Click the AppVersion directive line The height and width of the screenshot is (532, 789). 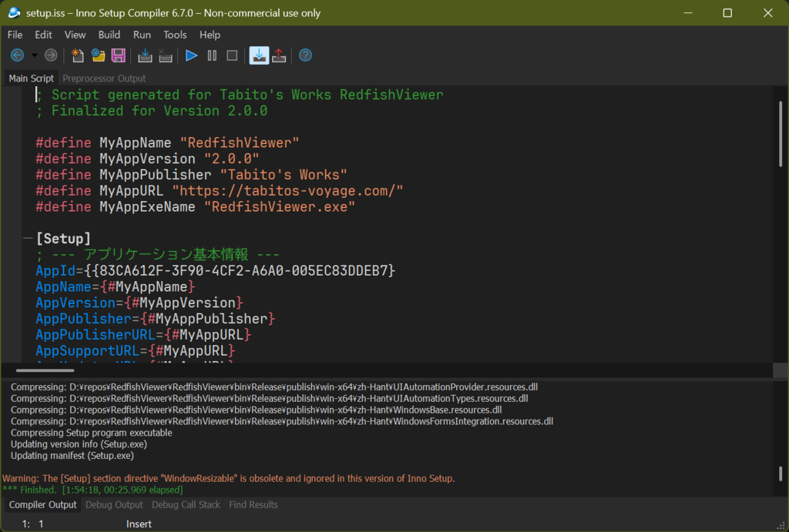(x=139, y=303)
